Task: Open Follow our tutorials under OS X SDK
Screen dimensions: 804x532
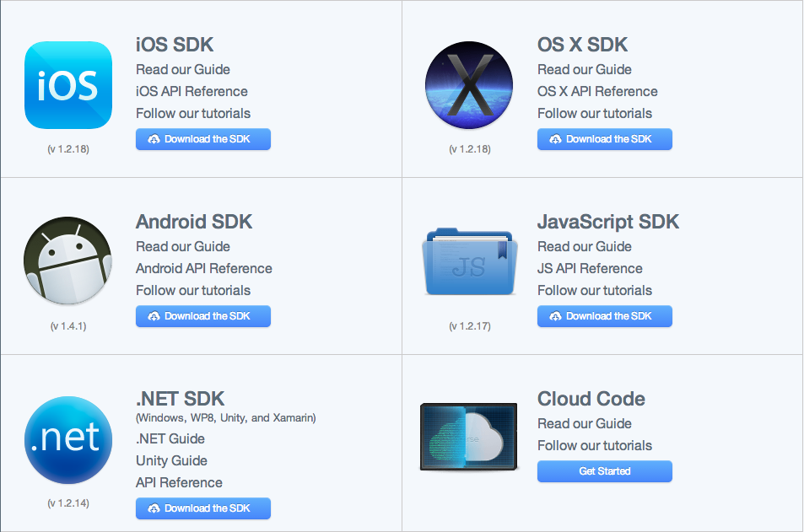Action: pyautogui.click(x=595, y=113)
